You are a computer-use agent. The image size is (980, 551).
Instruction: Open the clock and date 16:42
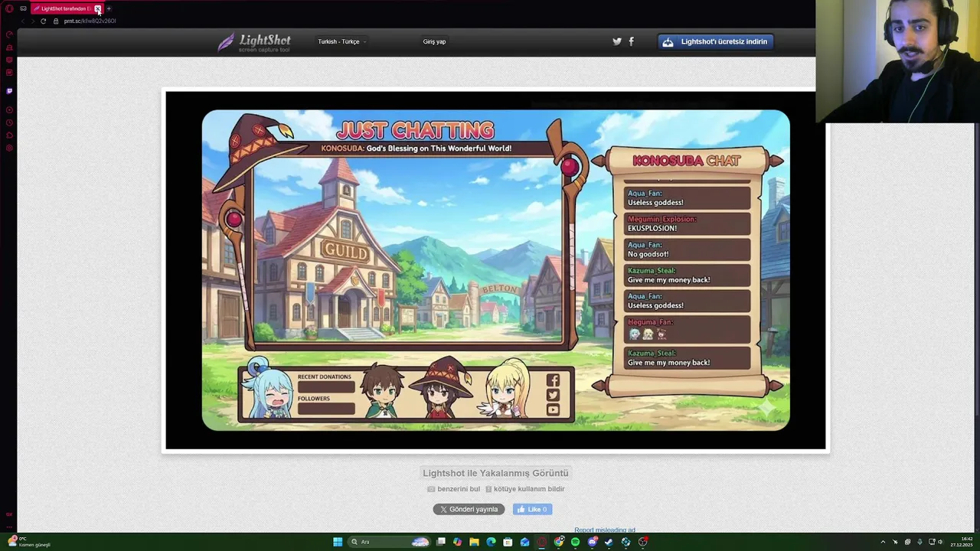coord(962,542)
